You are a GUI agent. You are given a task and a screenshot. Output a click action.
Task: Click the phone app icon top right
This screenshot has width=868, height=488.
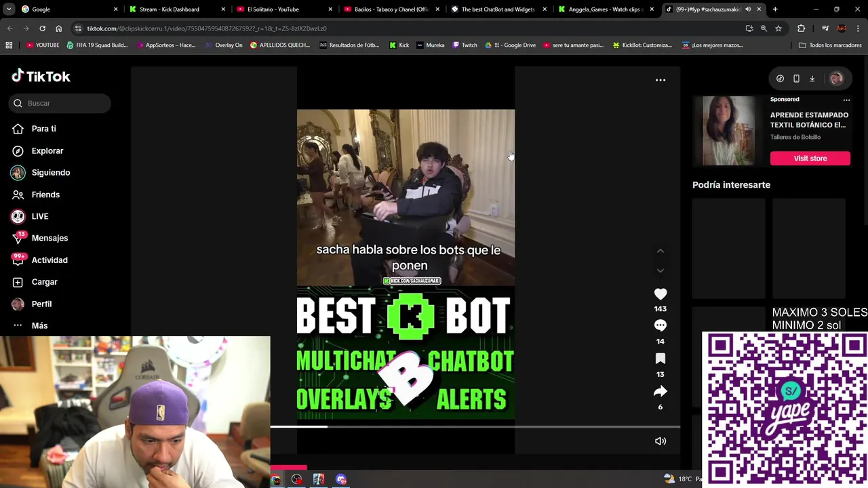(796, 79)
